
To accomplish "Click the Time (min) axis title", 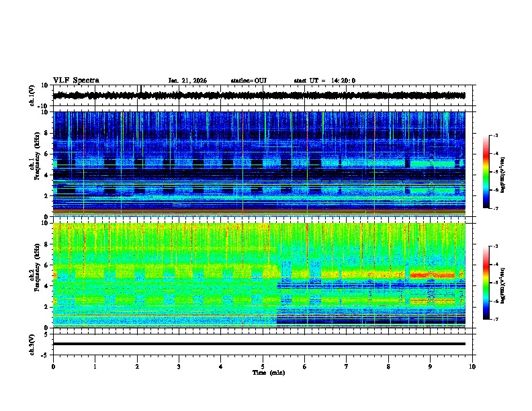I will (x=269, y=373).
